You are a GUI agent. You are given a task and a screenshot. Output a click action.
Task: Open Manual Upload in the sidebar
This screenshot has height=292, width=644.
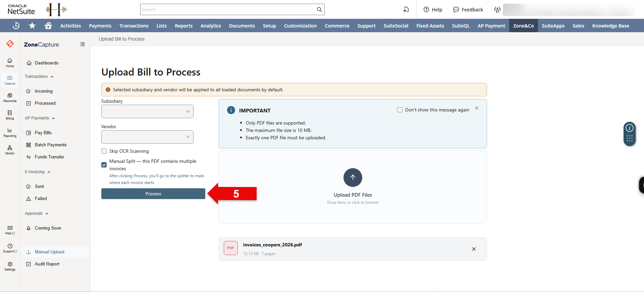[x=55, y=252]
